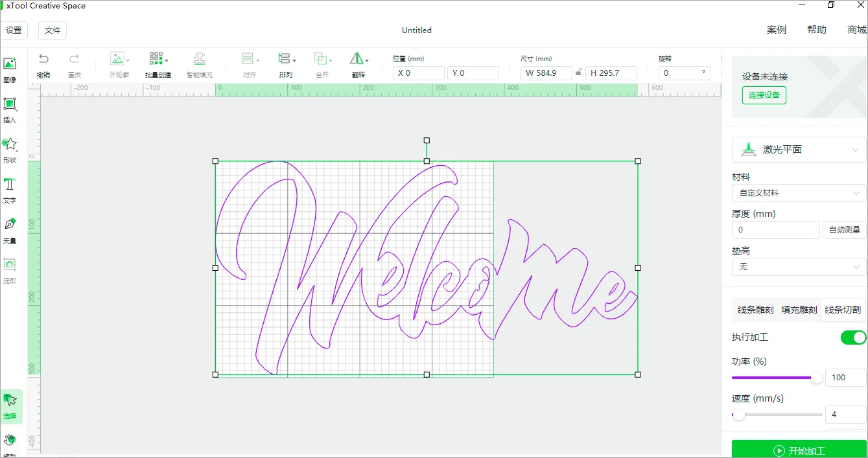Open the 设置 (Settings) menu
The height and width of the screenshot is (458, 868).
pyautogui.click(x=14, y=30)
